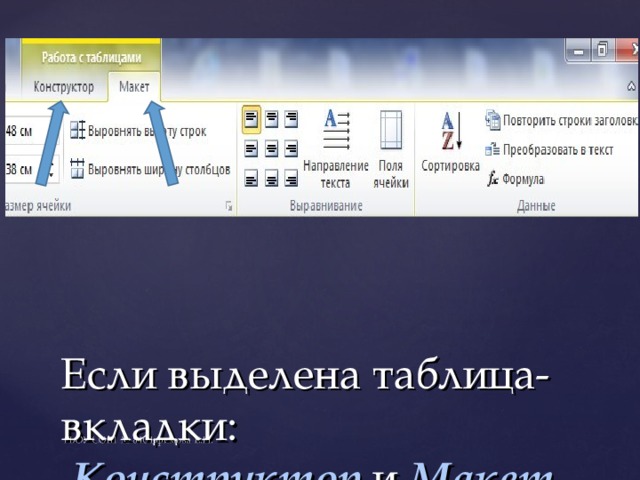Image resolution: width=640 pixels, height=480 pixels.
Task: Click the Направление текста button
Action: pos(336,149)
